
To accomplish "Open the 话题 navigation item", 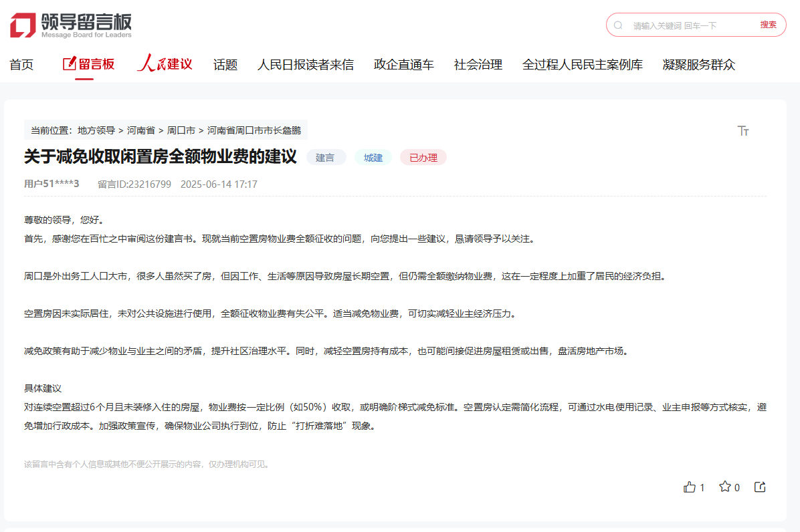I will click(x=225, y=65).
